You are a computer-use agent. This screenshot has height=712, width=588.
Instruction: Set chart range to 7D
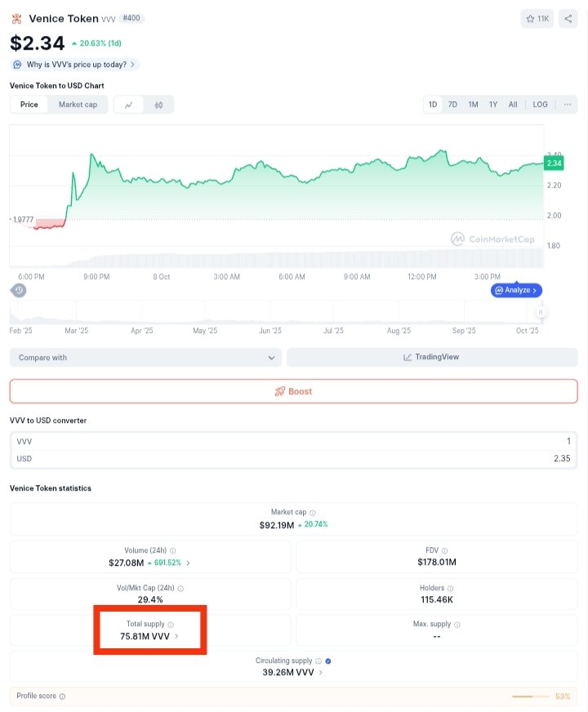[452, 105]
